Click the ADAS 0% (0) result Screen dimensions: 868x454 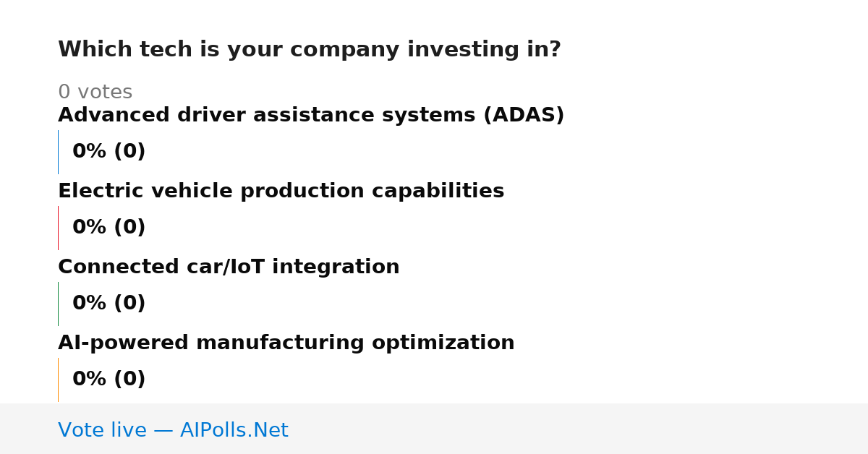109,152
